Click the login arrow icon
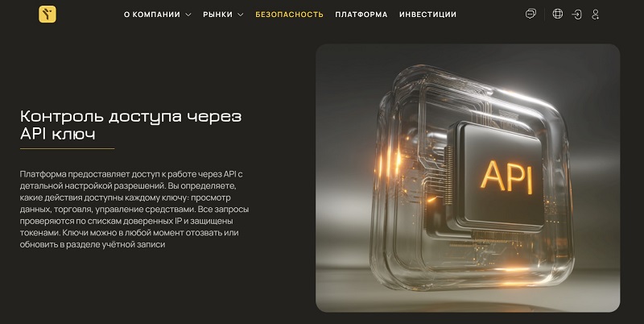Screen dimensions: 644x324 pyautogui.click(x=576, y=15)
